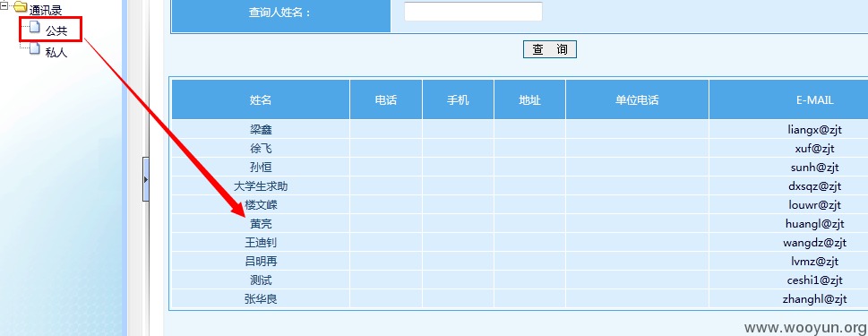The width and height of the screenshot is (868, 336).
Task: Click the 通讯录 folder icon
Action: (x=20, y=7)
